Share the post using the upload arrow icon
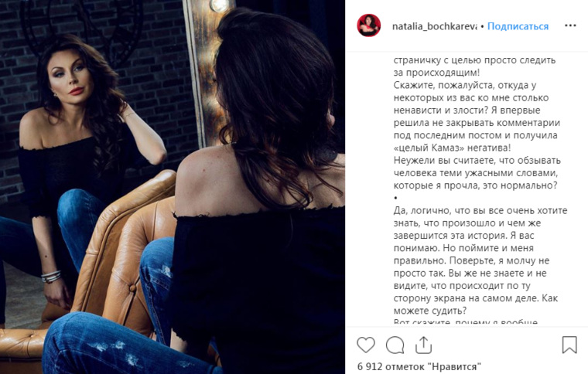588x374 pixels. coord(423,345)
